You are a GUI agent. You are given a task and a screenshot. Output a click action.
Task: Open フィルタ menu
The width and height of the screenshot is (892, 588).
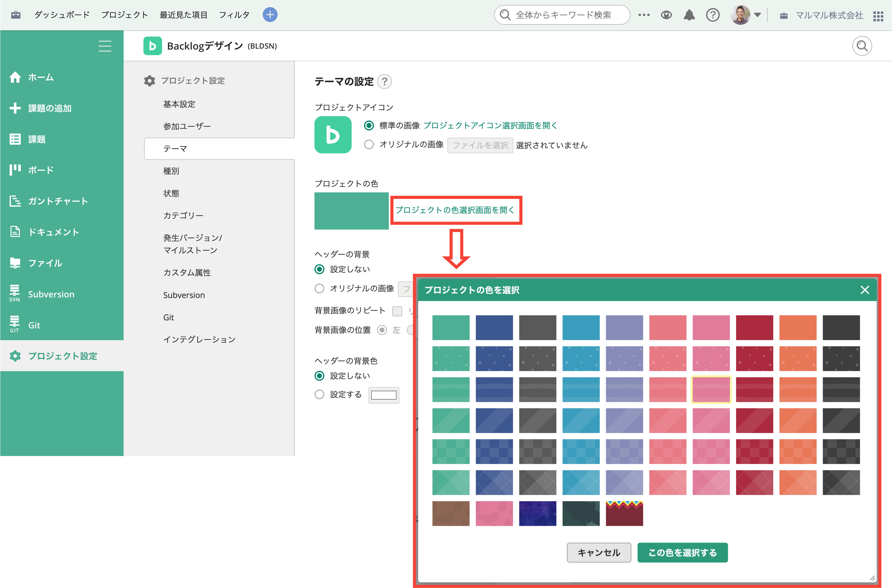coord(234,15)
